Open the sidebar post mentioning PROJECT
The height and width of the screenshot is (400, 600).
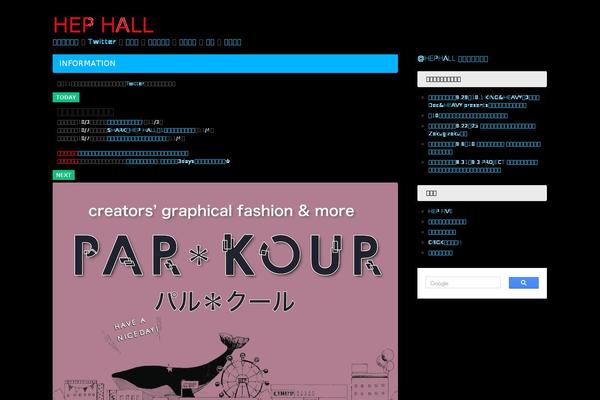coord(483,166)
